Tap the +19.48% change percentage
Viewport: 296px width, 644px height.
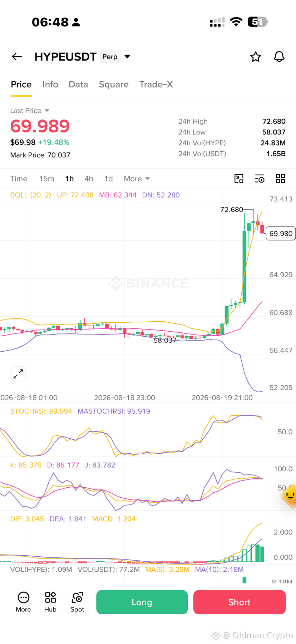tap(54, 142)
